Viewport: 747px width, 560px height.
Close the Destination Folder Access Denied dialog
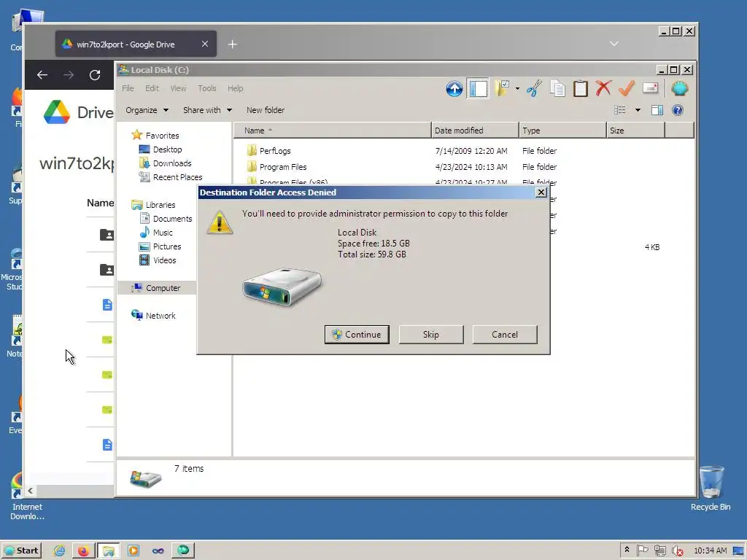click(x=541, y=192)
